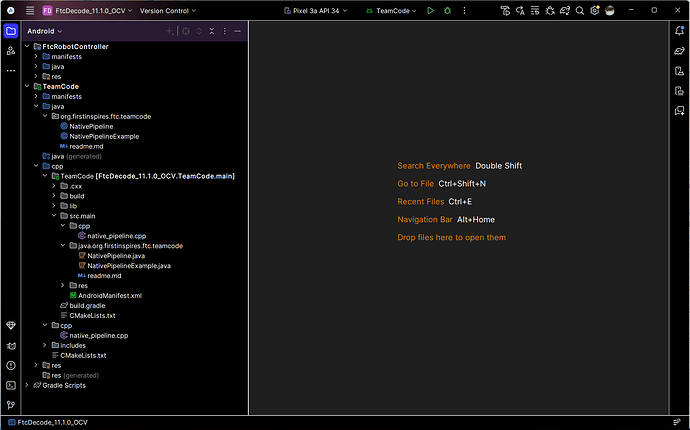Open the Notifications bell in the right sidebar

coord(679,31)
